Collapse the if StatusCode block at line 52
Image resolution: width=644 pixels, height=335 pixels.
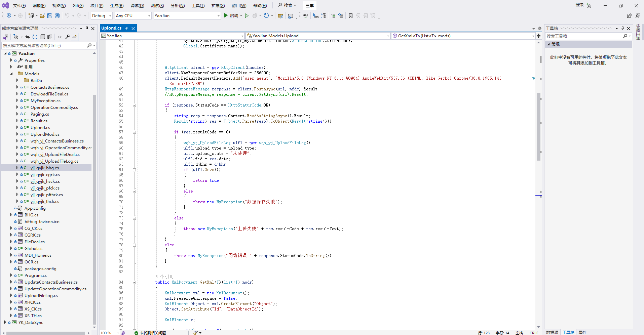[x=134, y=105]
